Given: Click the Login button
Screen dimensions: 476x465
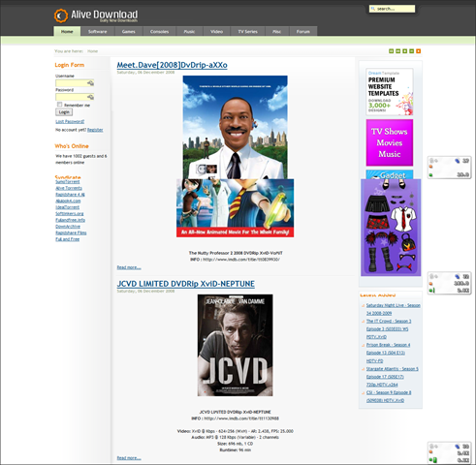Looking at the screenshot, I should coord(64,112).
